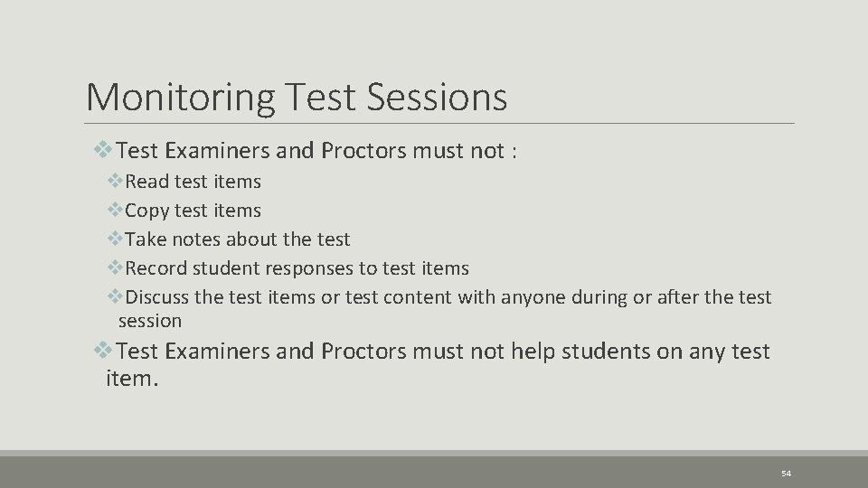The width and height of the screenshot is (868, 488).
Task: Click the word 'session' on the wrapped line
Action: (x=150, y=322)
